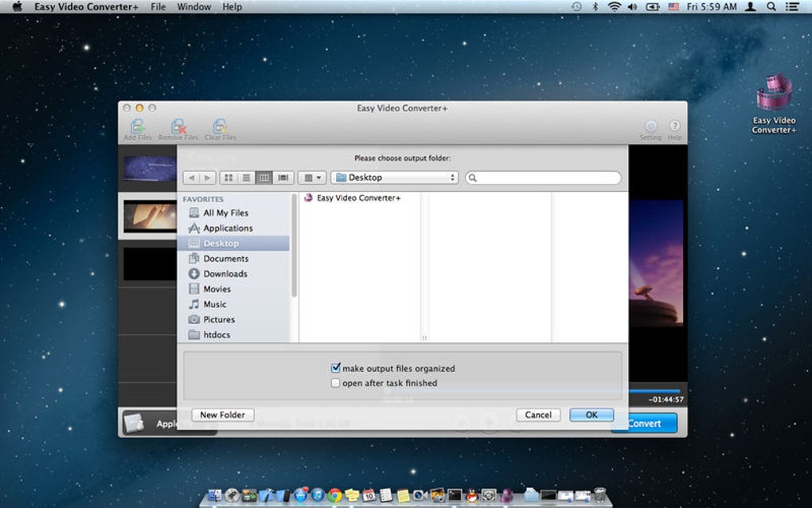The image size is (812, 508).
Task: Open the File menu
Action: 158,7
